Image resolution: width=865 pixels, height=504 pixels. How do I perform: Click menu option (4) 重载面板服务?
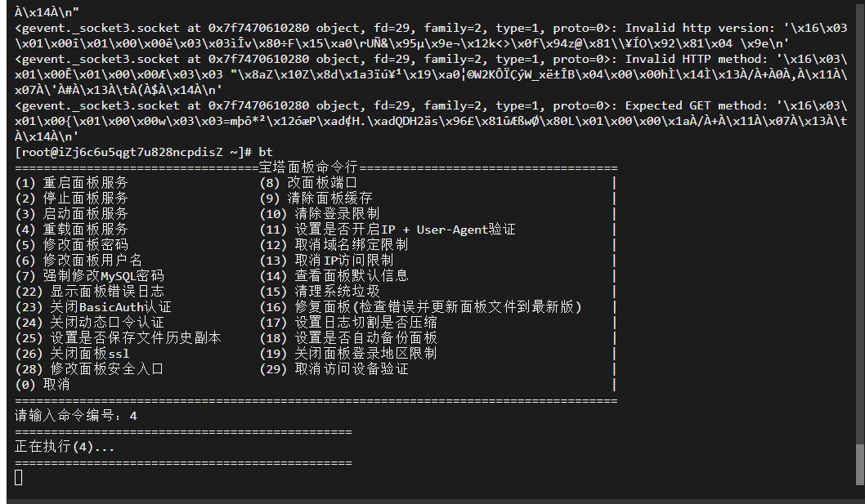pyautogui.click(x=72, y=229)
